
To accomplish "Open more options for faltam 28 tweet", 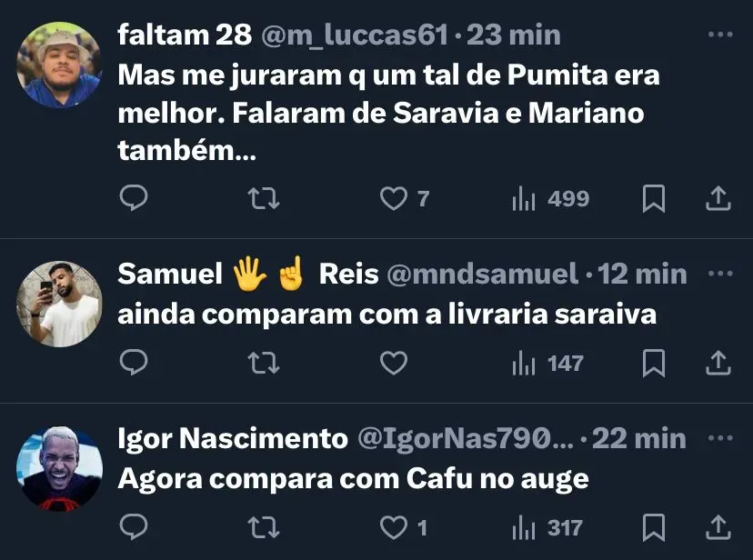I will 719,35.
